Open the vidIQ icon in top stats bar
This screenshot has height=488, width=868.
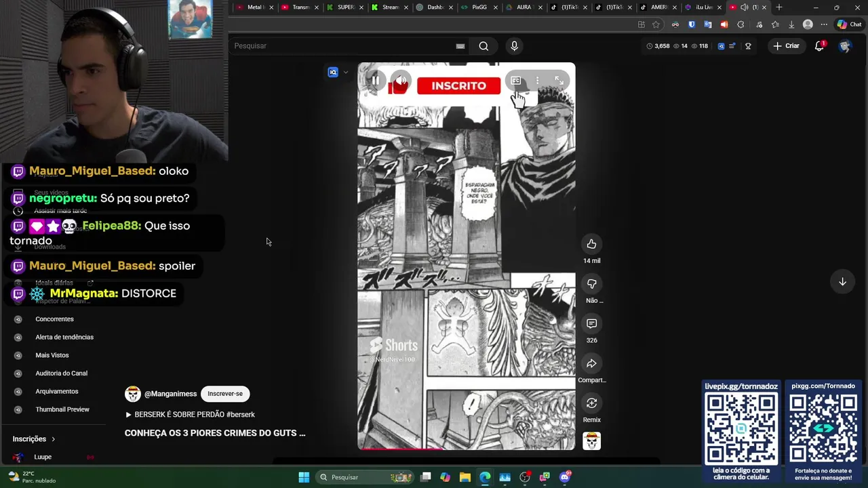[721, 46]
